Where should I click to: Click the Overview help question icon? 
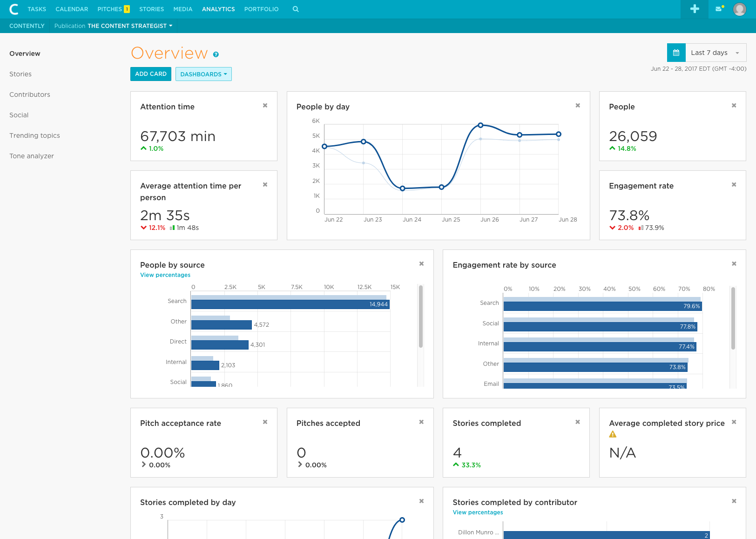pyautogui.click(x=216, y=54)
